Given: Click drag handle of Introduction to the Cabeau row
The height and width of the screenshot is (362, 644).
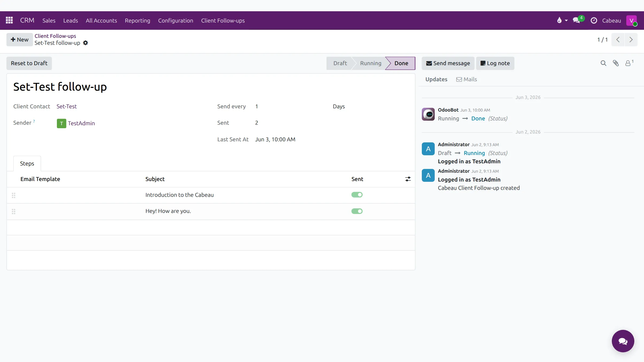Looking at the screenshot, I should coord(14,195).
